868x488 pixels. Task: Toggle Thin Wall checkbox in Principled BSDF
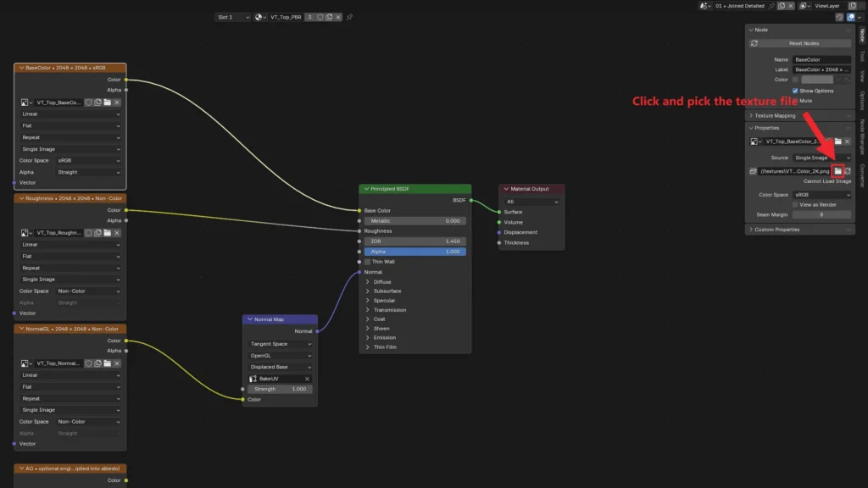click(367, 262)
